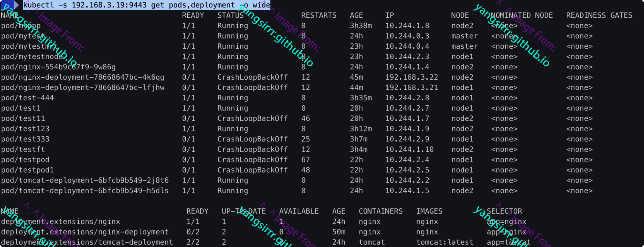Select pod/nginx-deployment-78668647bc-4k6qg name
Image resolution: width=644 pixels, height=247 pixels.
[x=83, y=77]
